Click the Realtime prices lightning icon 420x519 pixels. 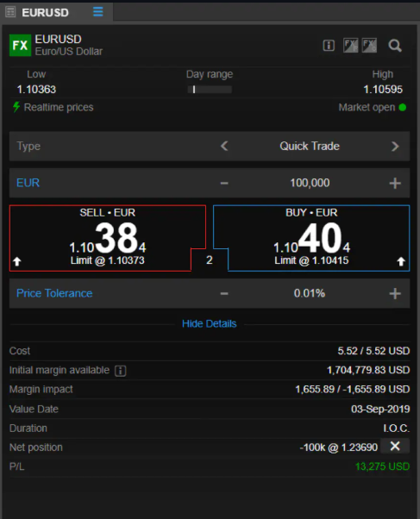pyautogui.click(x=16, y=107)
